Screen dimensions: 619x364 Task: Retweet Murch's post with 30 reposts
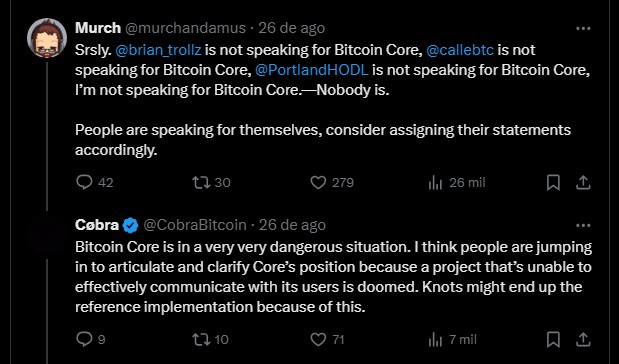201,182
